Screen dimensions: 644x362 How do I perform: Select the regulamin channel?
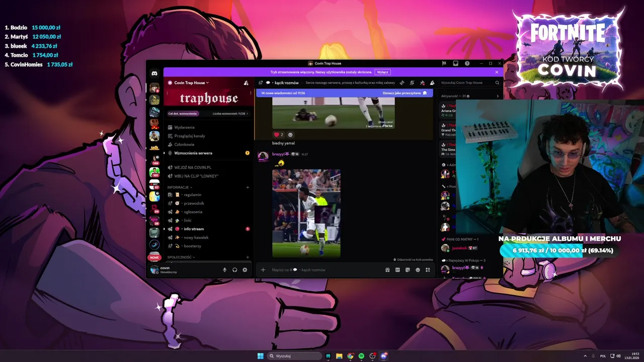pyautogui.click(x=209, y=195)
